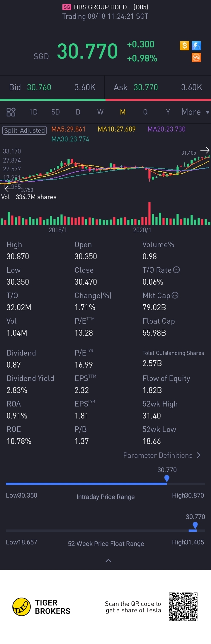Open the chart layout grid icon
The height and width of the screenshot is (644, 211).
pyautogui.click(x=11, y=112)
